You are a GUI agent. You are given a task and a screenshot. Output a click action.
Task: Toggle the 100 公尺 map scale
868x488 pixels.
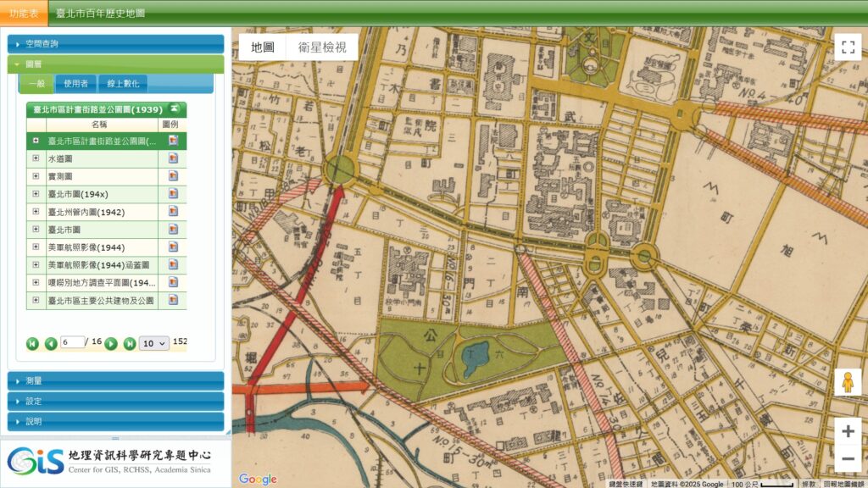coord(762,484)
